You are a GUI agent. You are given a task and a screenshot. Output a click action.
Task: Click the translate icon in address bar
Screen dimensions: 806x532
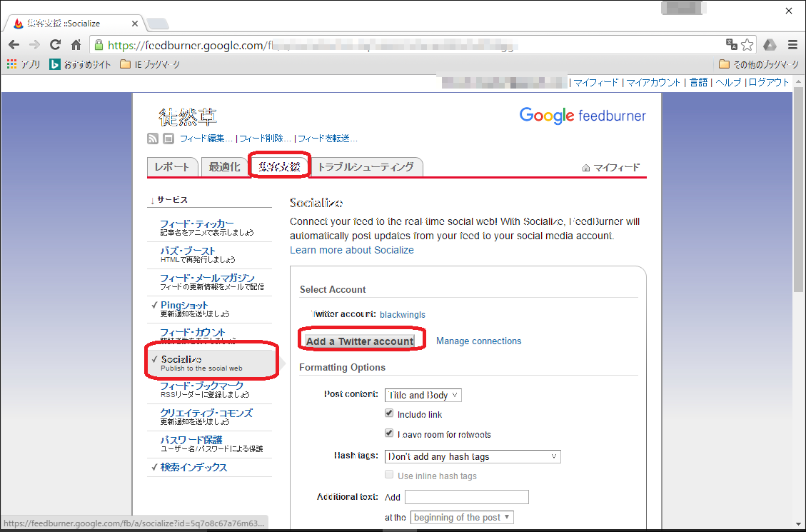(731, 45)
